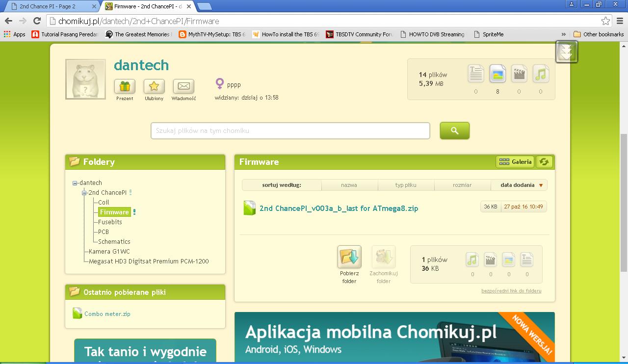Open the Apps shortcut in bookmarks bar

pos(14,34)
